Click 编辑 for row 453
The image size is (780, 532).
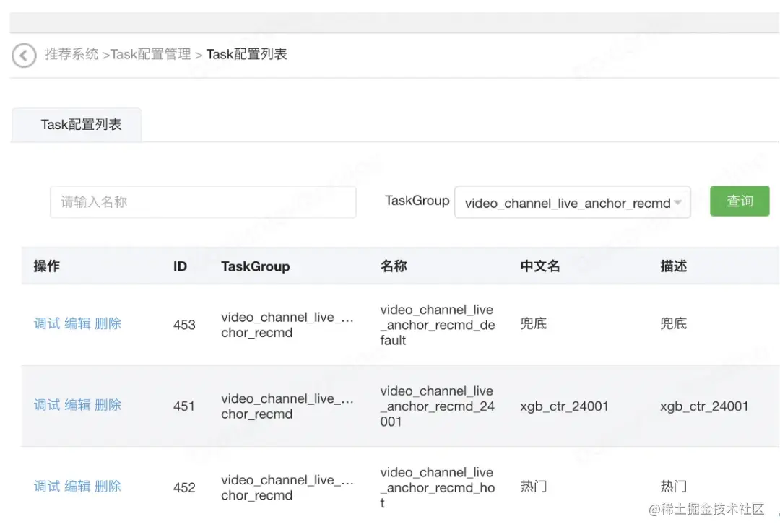77,323
